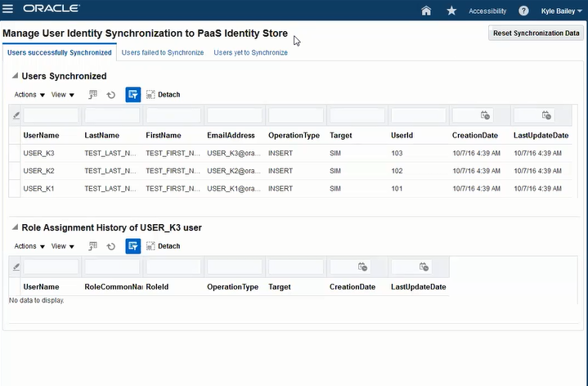The width and height of the screenshot is (588, 386).
Task: Open the Kyle Bailey user menu
Action: (x=561, y=11)
